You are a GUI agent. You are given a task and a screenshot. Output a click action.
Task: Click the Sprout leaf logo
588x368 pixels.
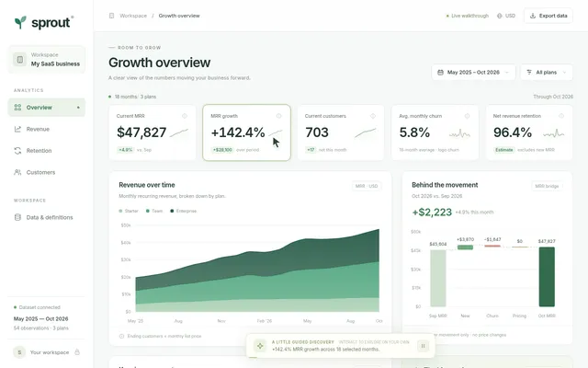pyautogui.click(x=20, y=22)
